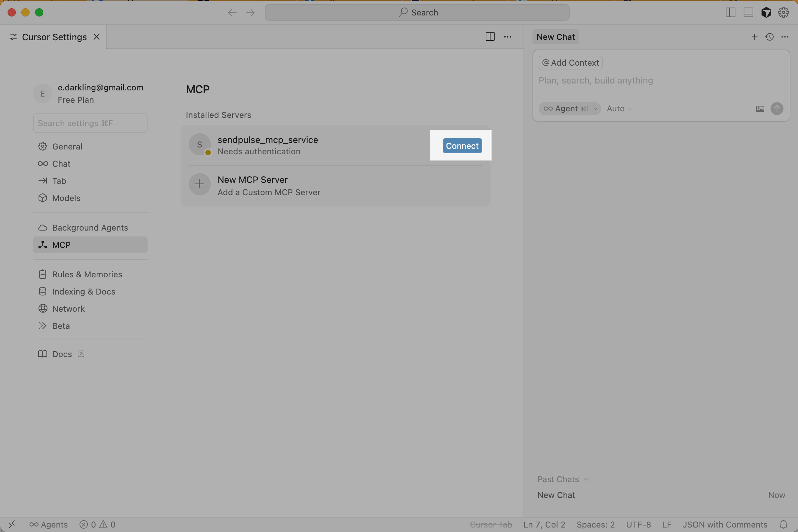Start a new chat with the plus icon
Screen dimensions: 798x532
click(754, 37)
